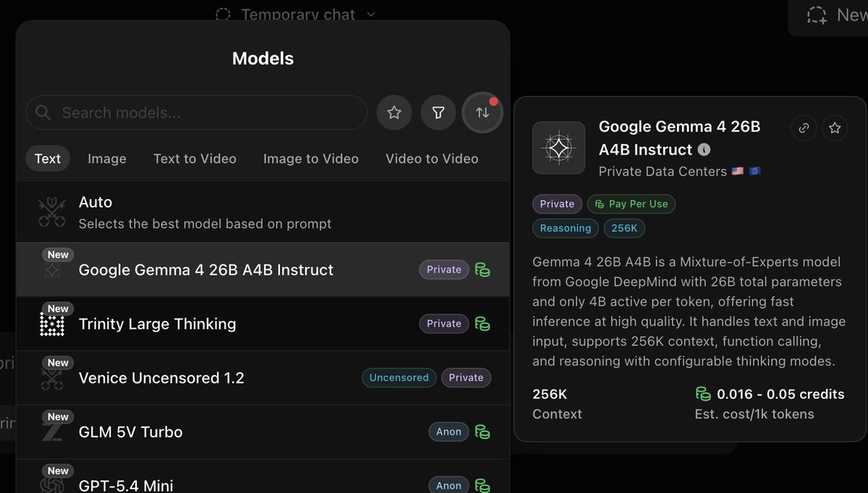Focus the Search models input field
This screenshot has height=493, width=868.
196,113
